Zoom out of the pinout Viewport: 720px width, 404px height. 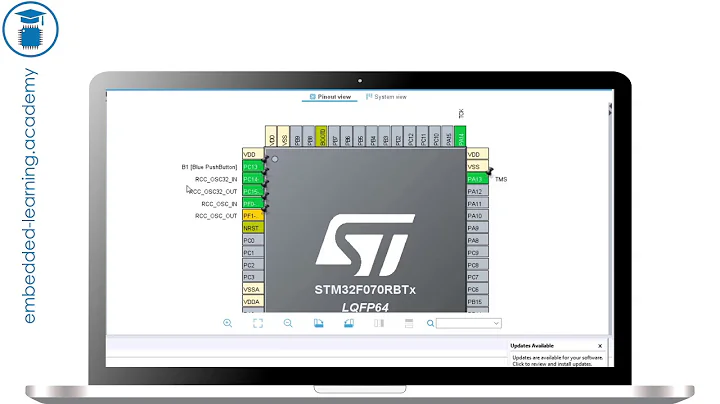pos(288,323)
